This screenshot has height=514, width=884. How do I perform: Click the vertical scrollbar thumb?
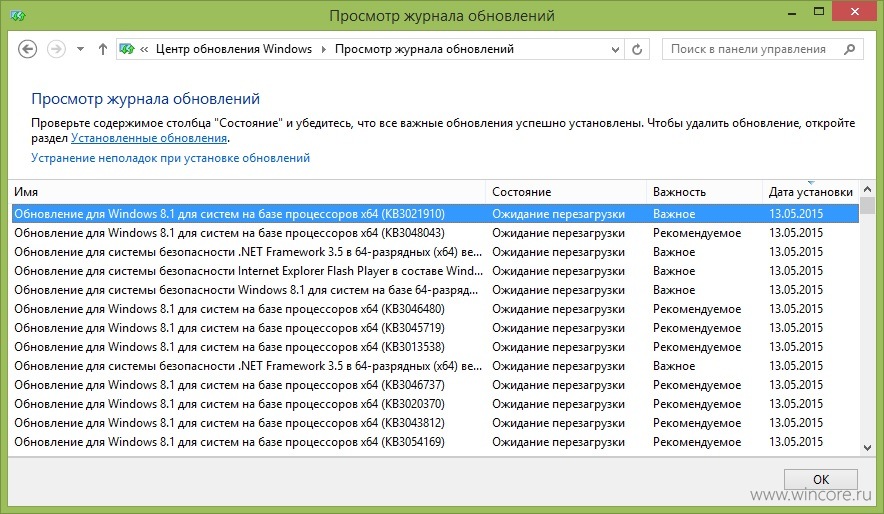pyautogui.click(x=868, y=206)
